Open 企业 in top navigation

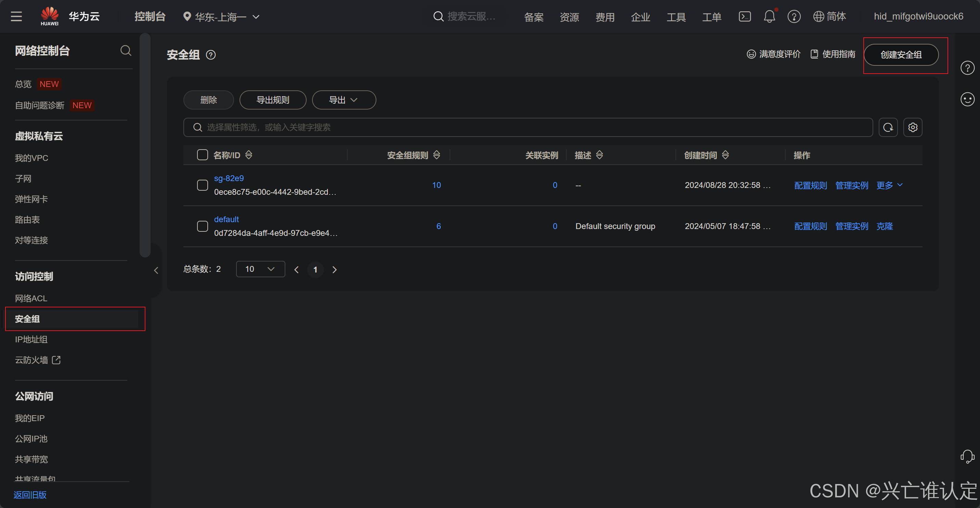point(641,17)
